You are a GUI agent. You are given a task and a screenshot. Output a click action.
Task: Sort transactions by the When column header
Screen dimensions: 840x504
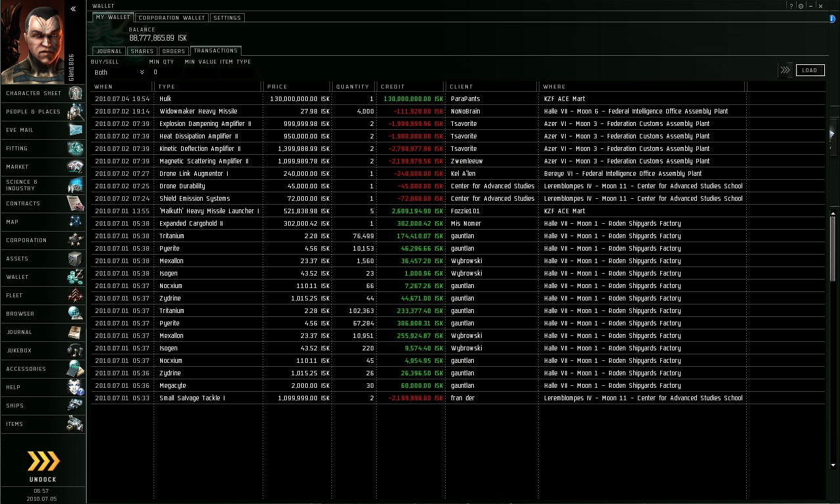point(122,87)
